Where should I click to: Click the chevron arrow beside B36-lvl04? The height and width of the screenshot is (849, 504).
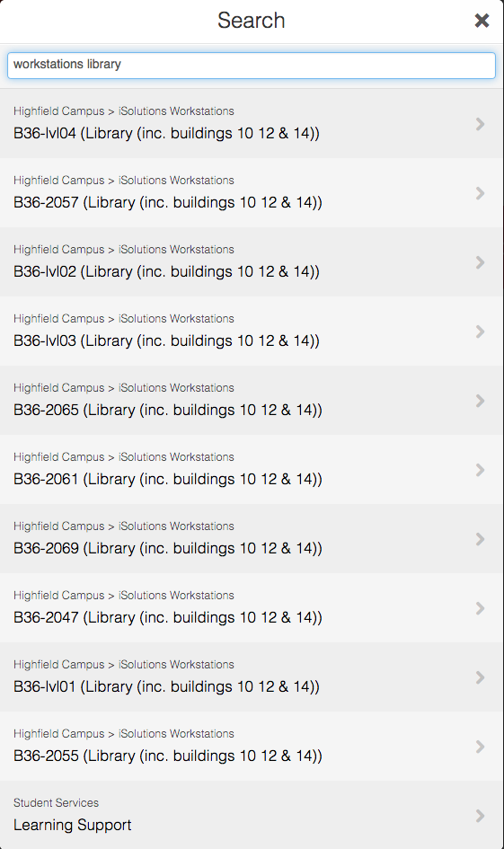coord(480,124)
